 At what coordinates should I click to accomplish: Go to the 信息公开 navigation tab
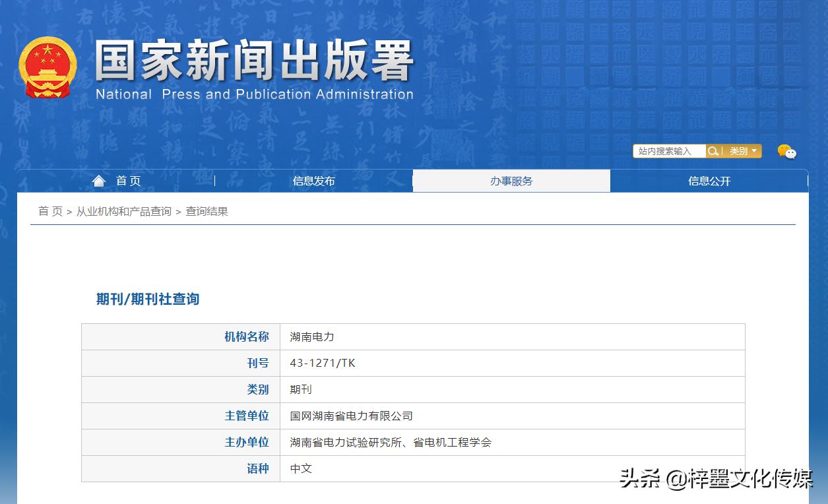709,181
